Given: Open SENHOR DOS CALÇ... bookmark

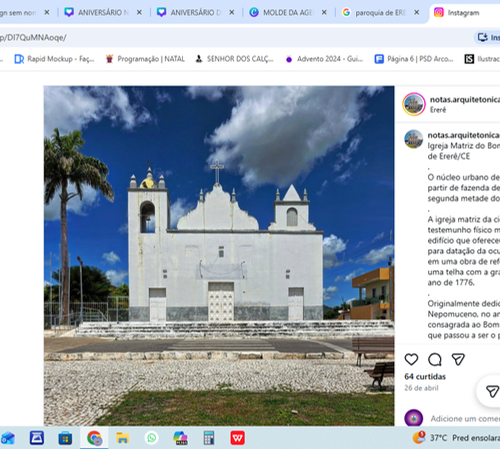Looking at the screenshot, I should click(x=234, y=59).
